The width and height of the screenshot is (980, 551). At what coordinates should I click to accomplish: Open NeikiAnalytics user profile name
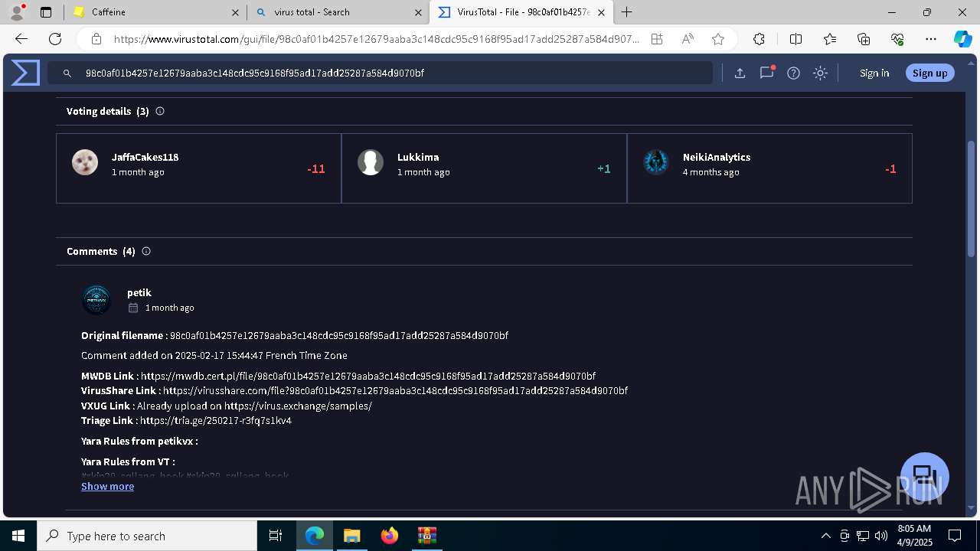[x=717, y=157]
